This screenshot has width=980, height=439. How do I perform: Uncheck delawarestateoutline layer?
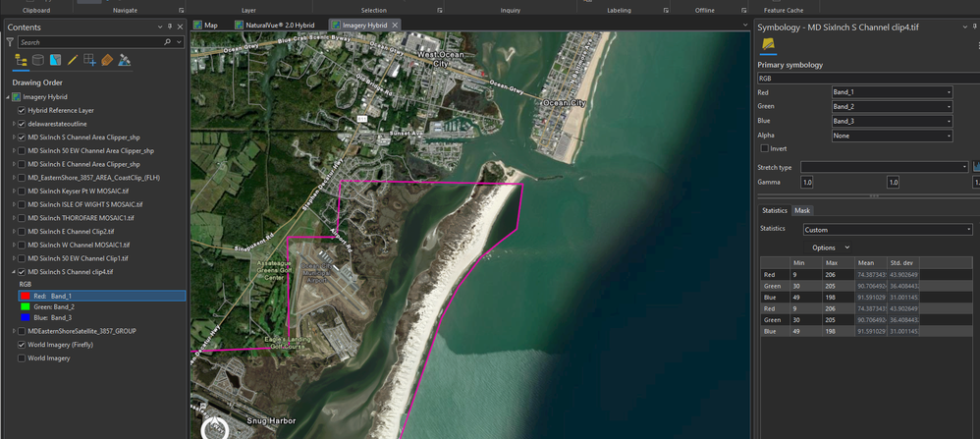22,124
